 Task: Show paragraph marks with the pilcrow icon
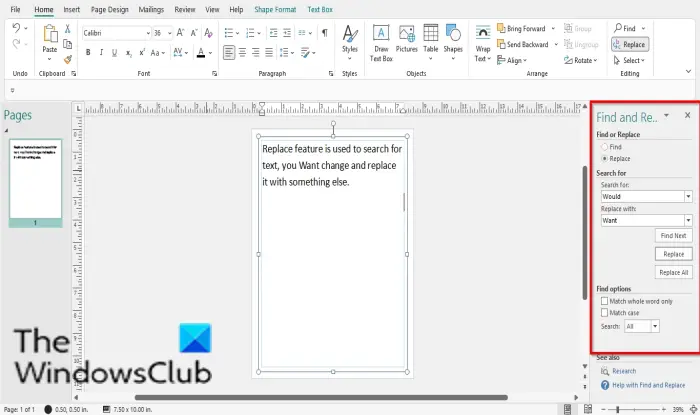(325, 33)
